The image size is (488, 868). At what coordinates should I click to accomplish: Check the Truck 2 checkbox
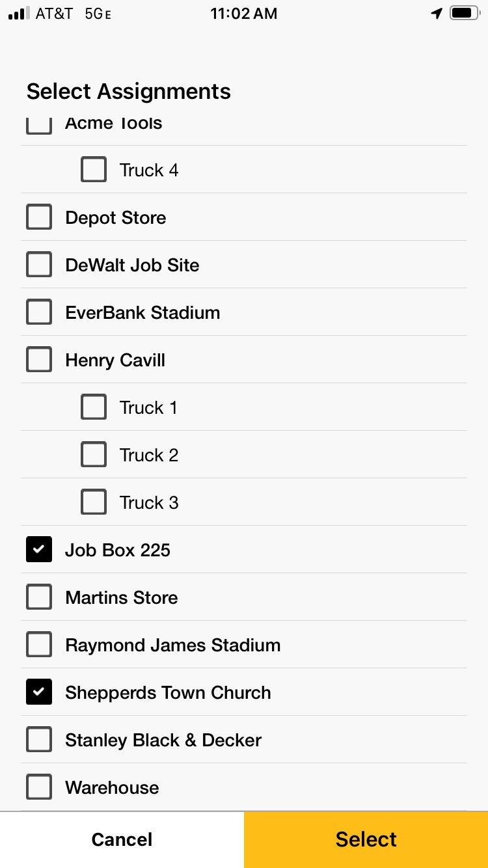point(94,455)
